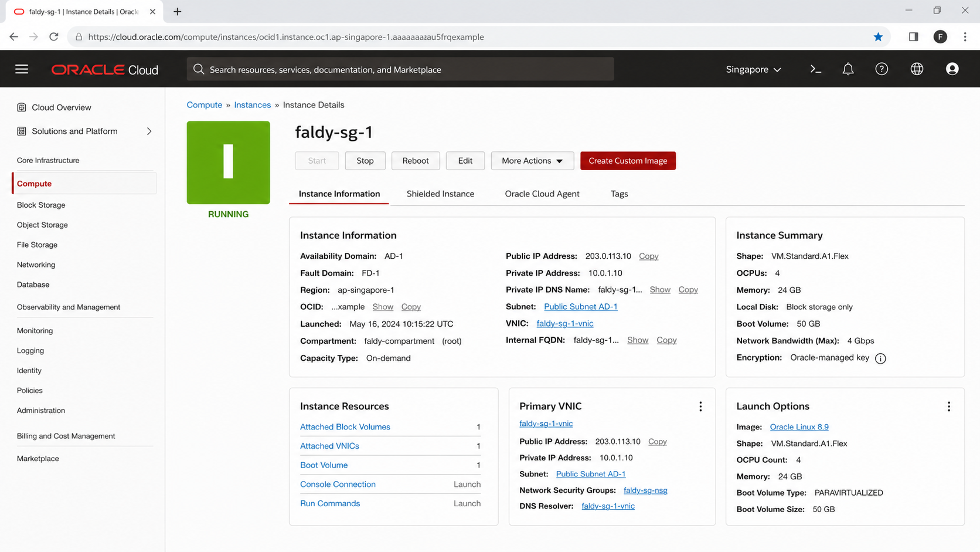Open the Attached VNICs link
Screen dimensions: 980x552
(x=329, y=446)
